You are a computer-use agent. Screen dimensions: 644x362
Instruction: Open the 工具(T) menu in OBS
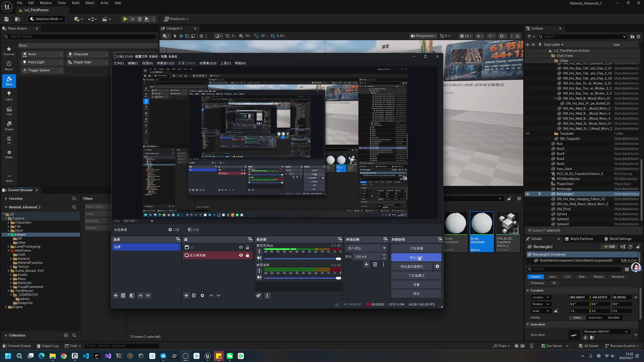225,63
